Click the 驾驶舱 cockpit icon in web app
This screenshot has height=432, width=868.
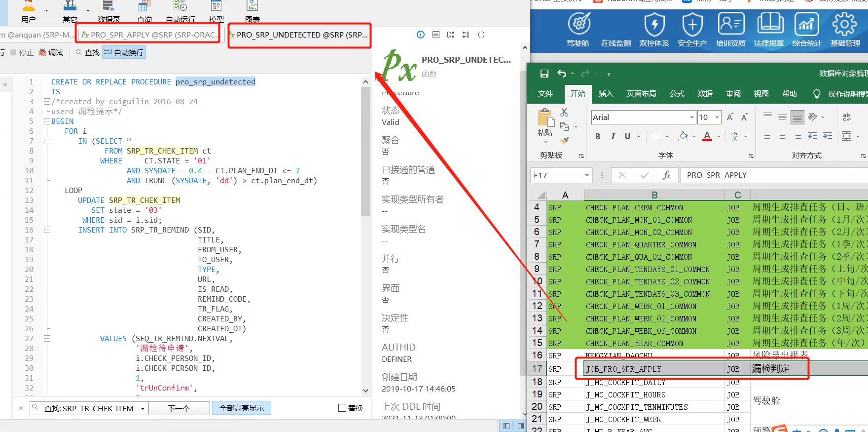pyautogui.click(x=579, y=29)
